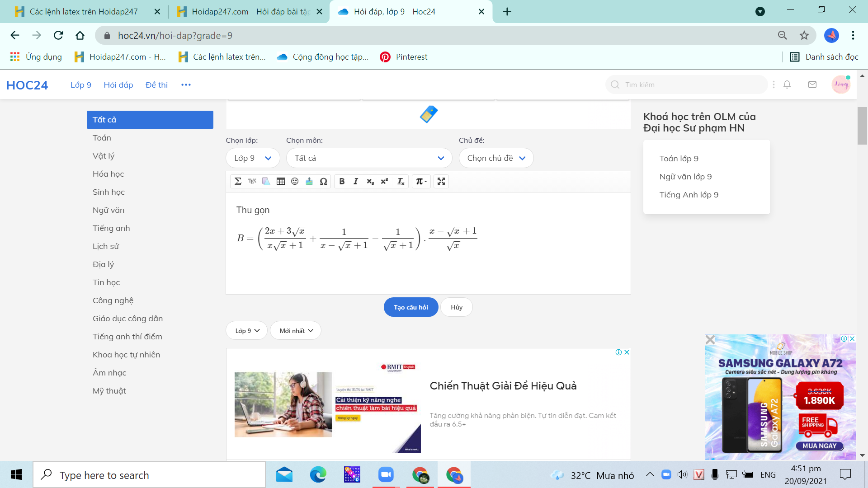Viewport: 868px width, 488px height.
Task: Expand the Chọn lớp dropdown
Action: [x=252, y=158]
